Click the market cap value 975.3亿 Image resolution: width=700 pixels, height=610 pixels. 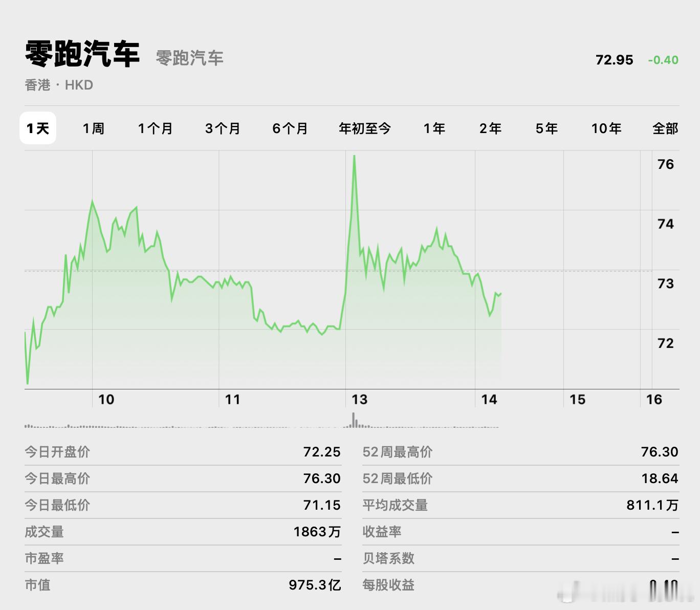coord(315,585)
